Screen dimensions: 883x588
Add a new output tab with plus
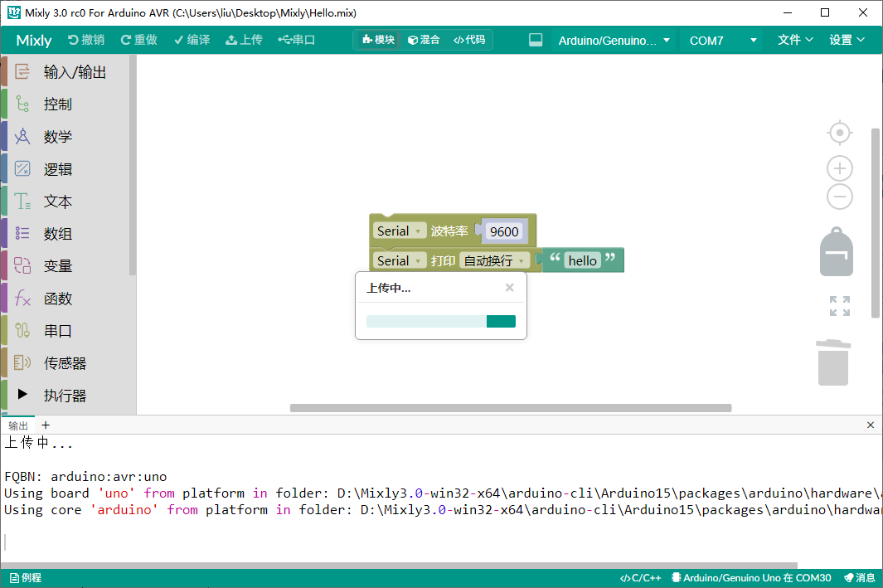pos(46,425)
